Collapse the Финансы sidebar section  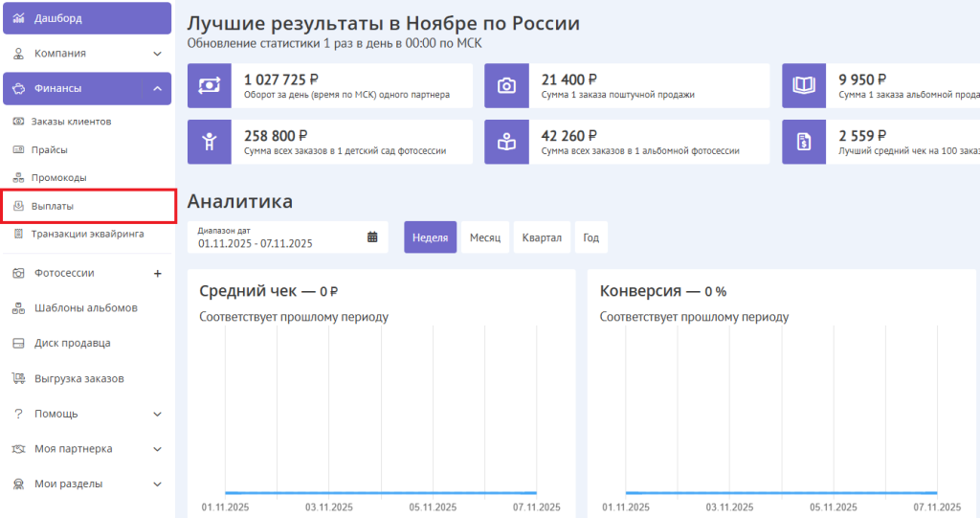pos(157,89)
